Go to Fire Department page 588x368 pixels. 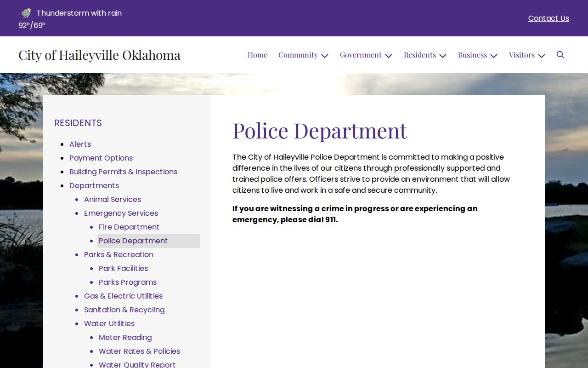[129, 227]
